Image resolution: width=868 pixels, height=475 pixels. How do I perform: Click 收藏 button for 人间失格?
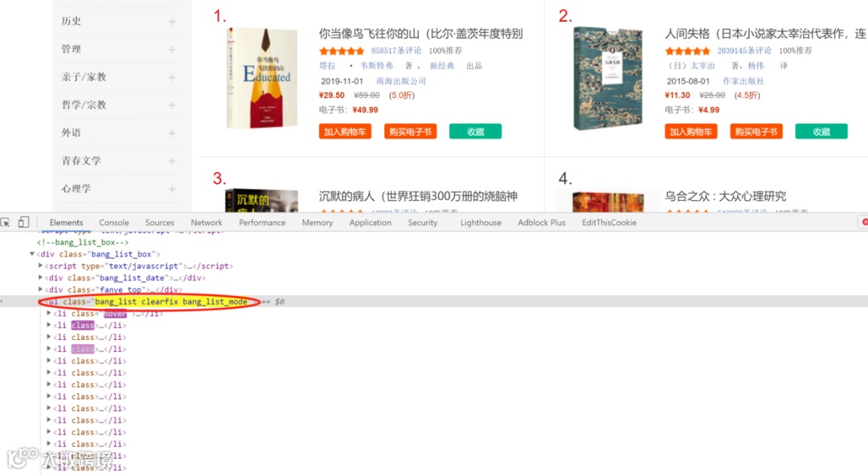[x=821, y=132]
